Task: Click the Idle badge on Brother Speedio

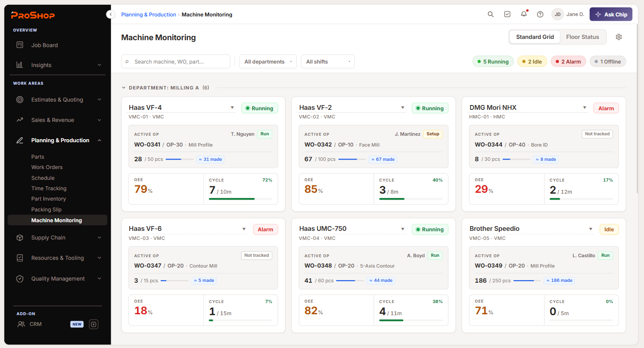Action: (609, 230)
